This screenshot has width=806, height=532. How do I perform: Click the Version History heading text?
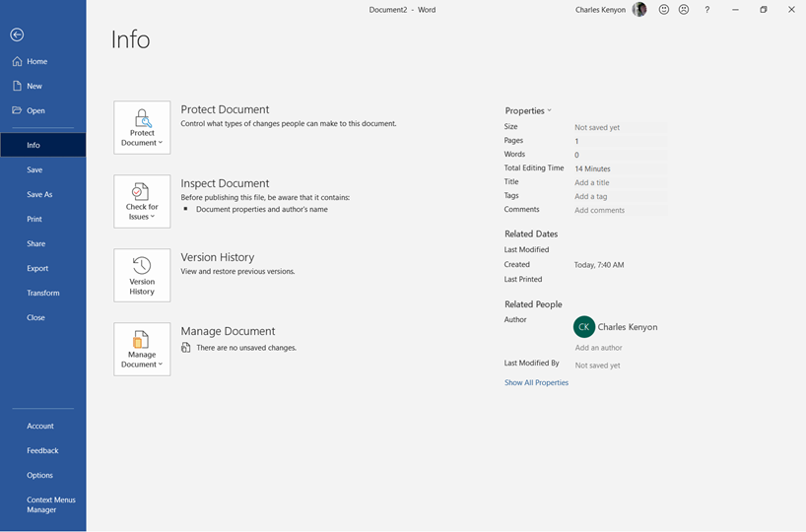[218, 257]
